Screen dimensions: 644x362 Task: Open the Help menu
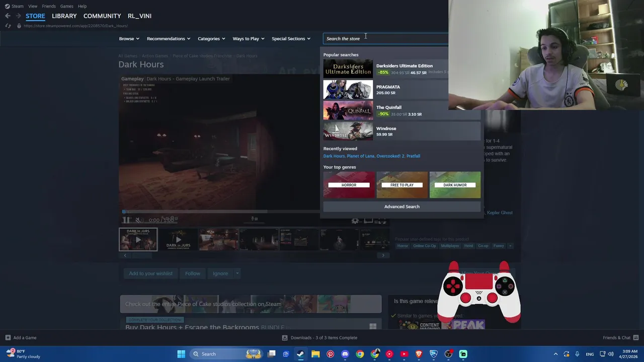(x=82, y=6)
